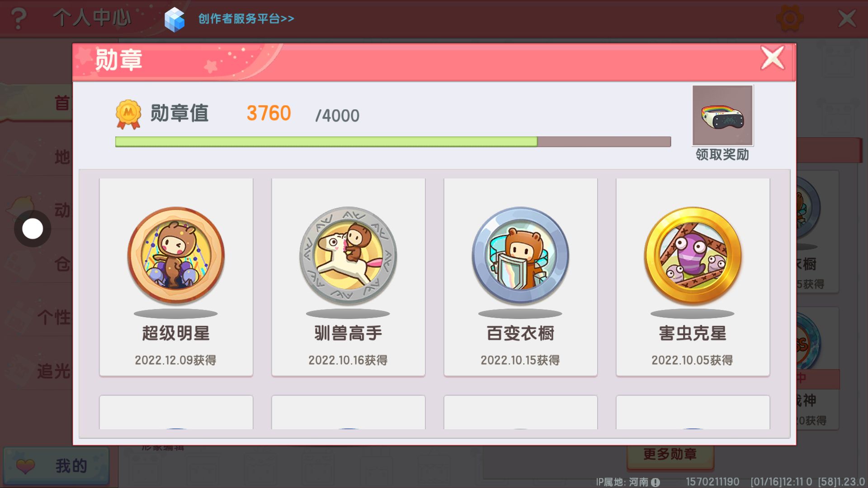This screenshot has height=488, width=868.
Task: Click the 2022.12.09获得 date text
Action: pyautogui.click(x=175, y=360)
